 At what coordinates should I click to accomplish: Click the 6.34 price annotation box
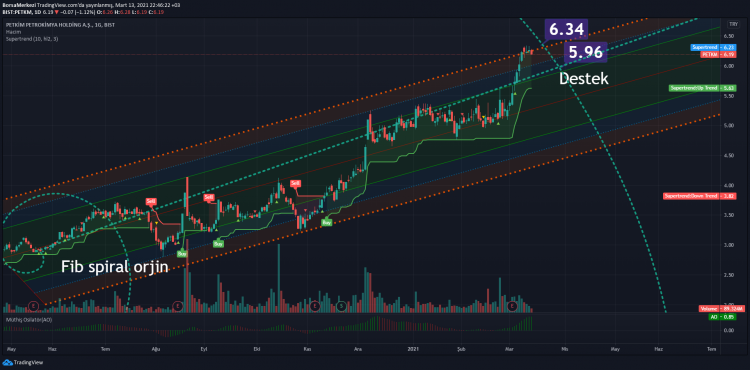(x=566, y=30)
